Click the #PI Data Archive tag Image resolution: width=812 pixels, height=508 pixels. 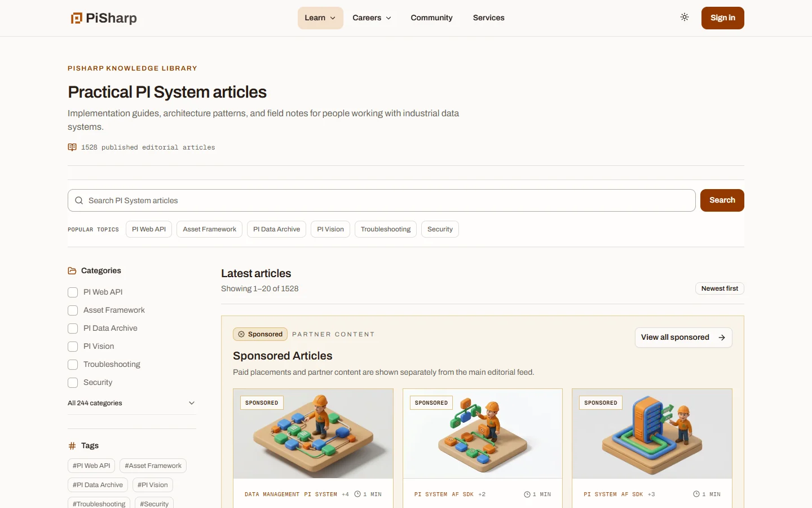coord(98,485)
